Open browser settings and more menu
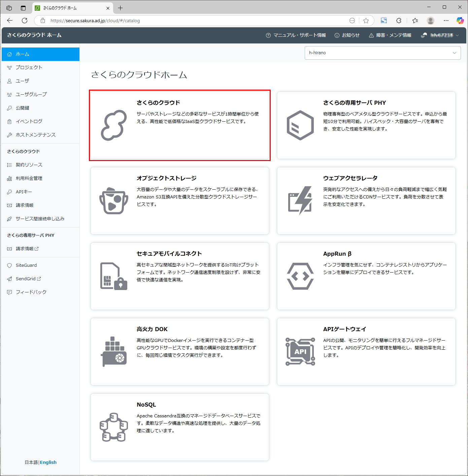468x476 pixels. (x=446, y=21)
